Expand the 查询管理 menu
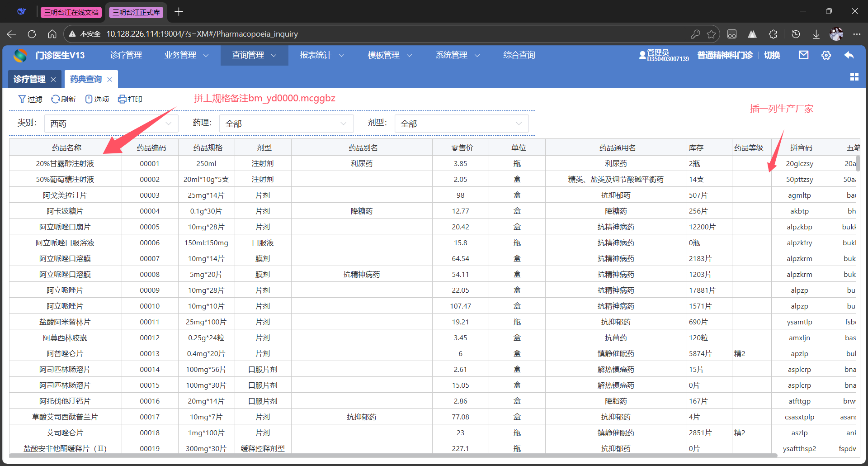Screen dimensions: 868x466 pyautogui.click(x=254, y=55)
